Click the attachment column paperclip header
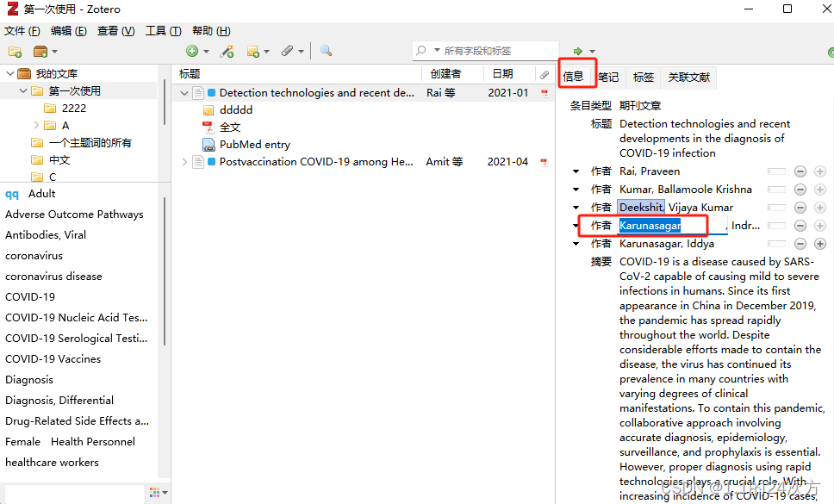This screenshot has height=504, width=834. 545,74
